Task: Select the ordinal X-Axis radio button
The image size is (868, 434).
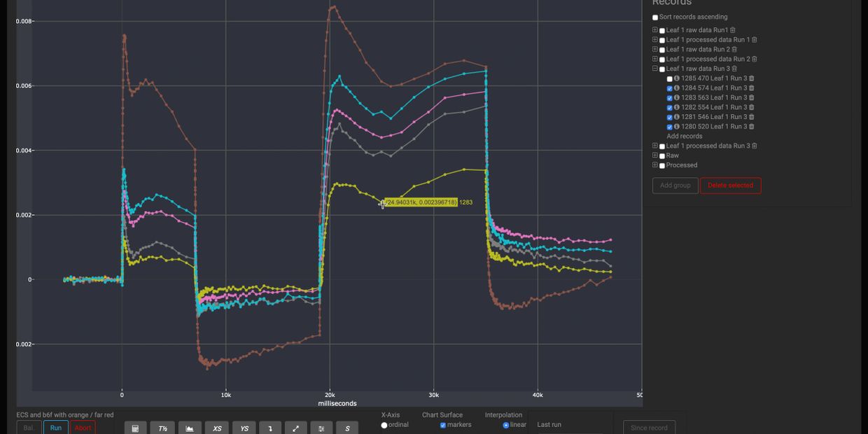Action: (384, 425)
